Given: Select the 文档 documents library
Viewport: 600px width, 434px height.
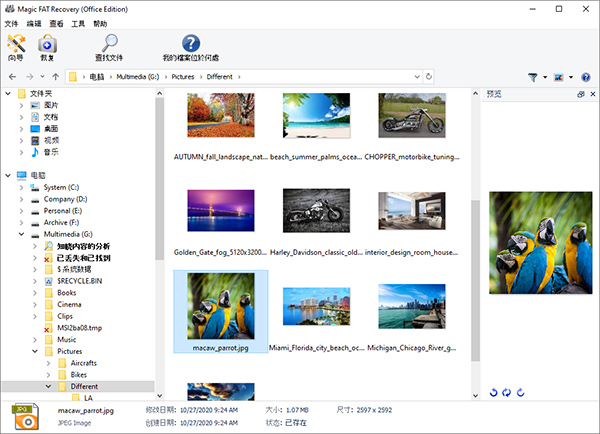Looking at the screenshot, I should point(51,117).
